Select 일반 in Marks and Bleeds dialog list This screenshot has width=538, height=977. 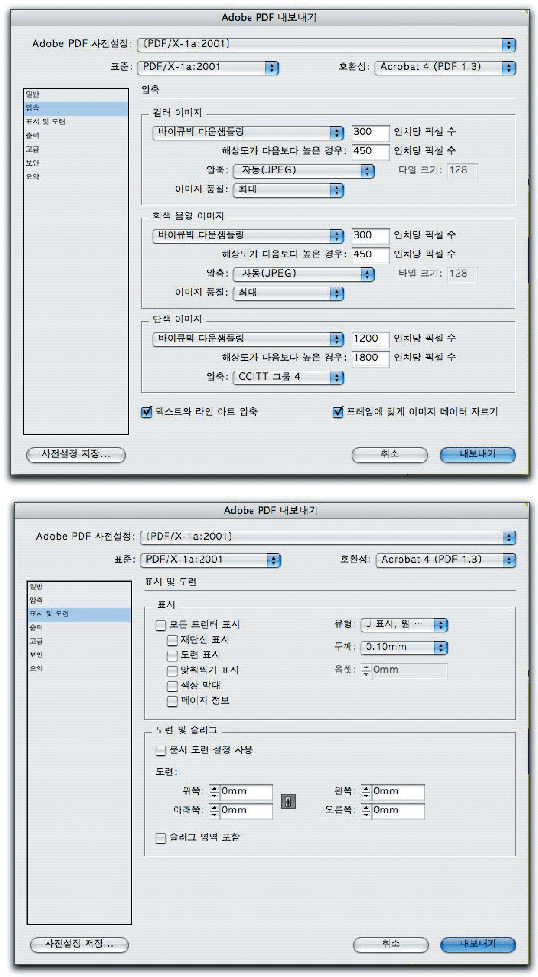[79, 587]
